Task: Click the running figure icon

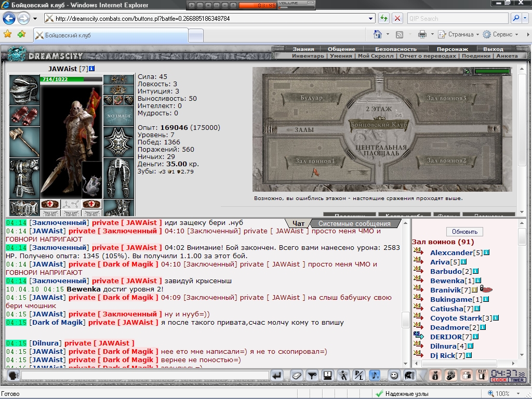Action: pyautogui.click(x=343, y=376)
